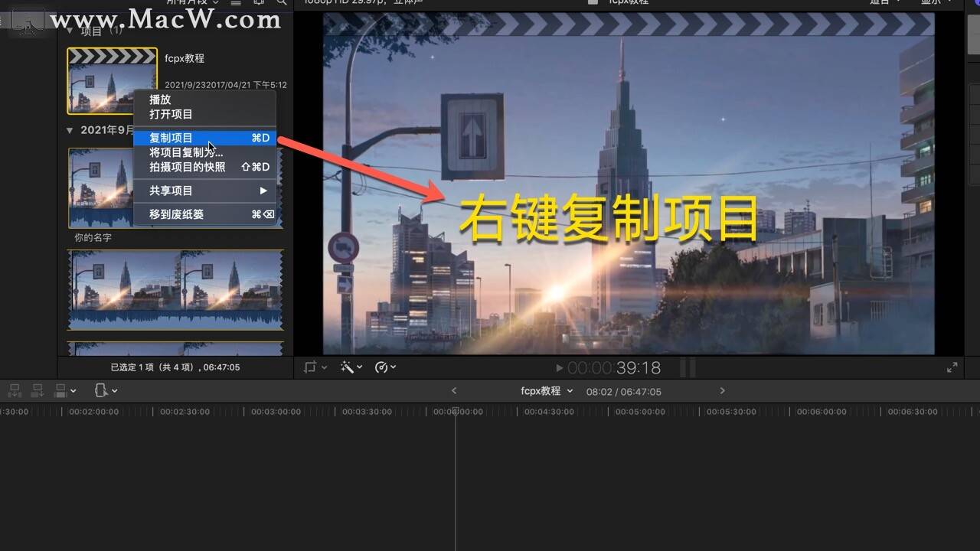Image resolution: width=980 pixels, height=551 pixels.
Task: Click the 08:02 / 06:47:05 duration readout
Action: point(624,392)
